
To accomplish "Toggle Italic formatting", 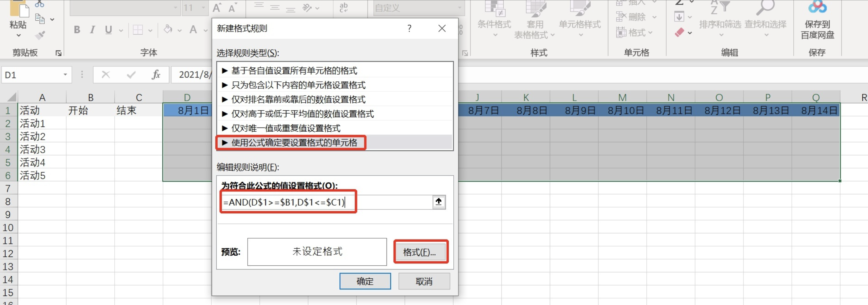I will 92,30.
